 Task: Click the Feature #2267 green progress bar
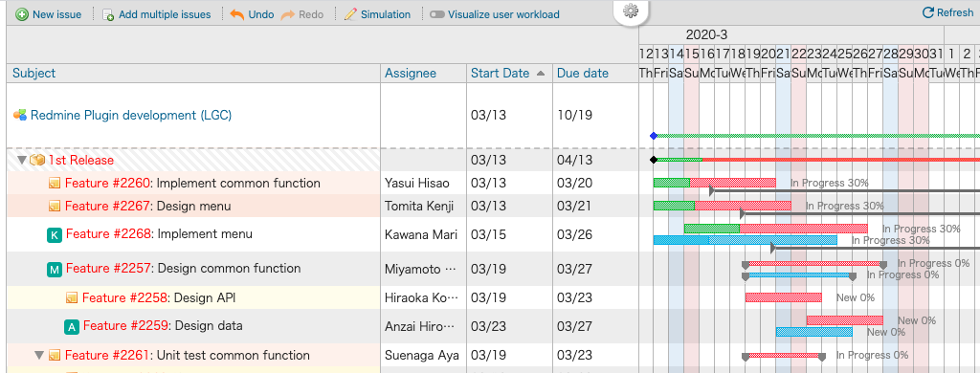(x=674, y=205)
